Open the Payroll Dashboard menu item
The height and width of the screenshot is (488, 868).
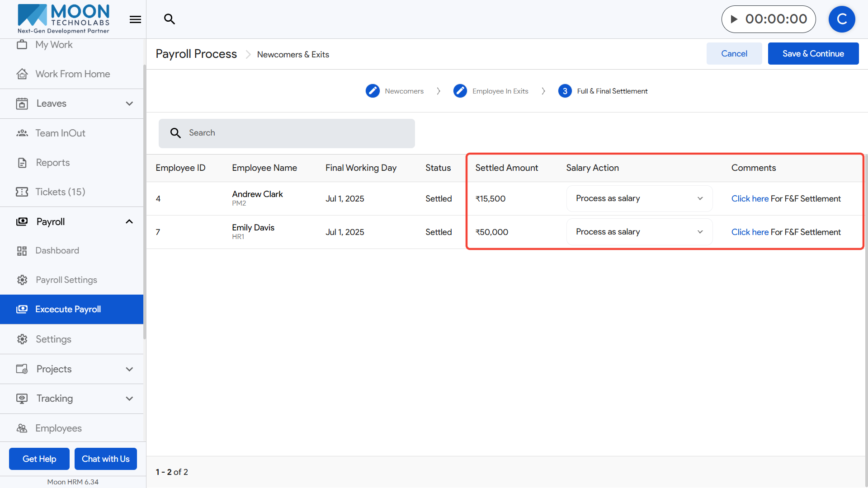click(x=57, y=250)
